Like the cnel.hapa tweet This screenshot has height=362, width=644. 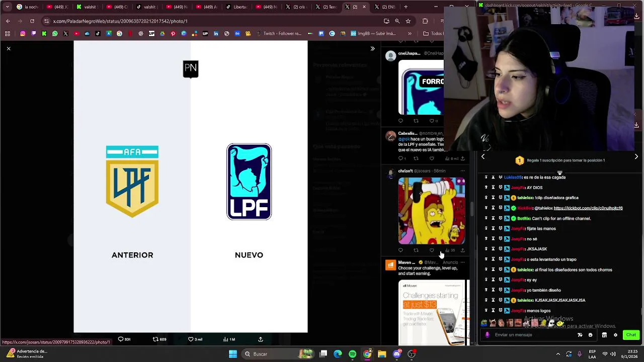coord(433,121)
